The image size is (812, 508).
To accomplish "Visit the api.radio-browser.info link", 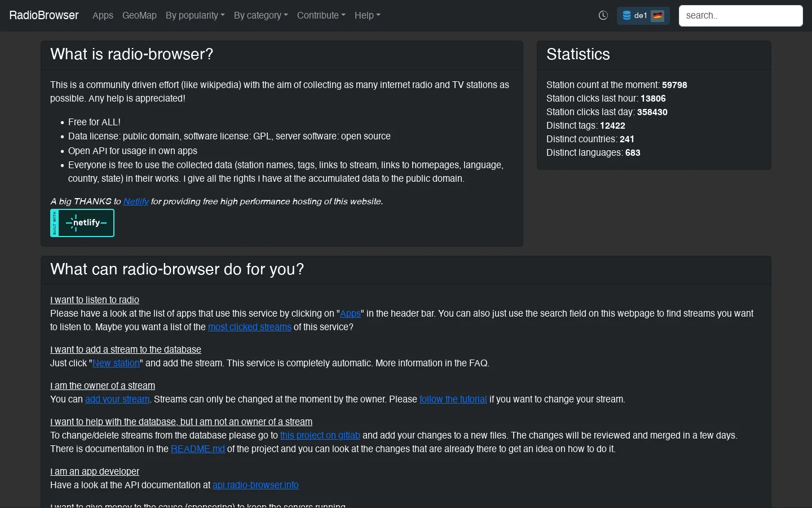I will (255, 485).
